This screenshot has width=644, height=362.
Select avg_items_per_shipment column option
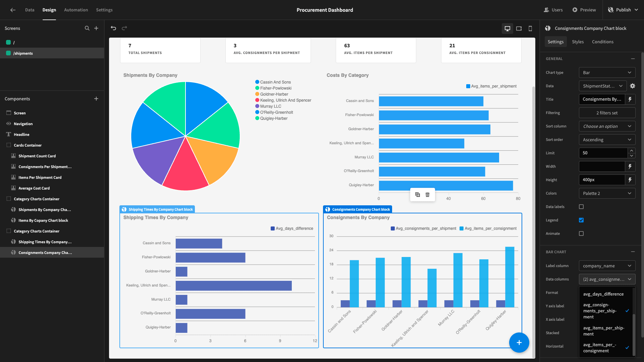[x=606, y=331]
